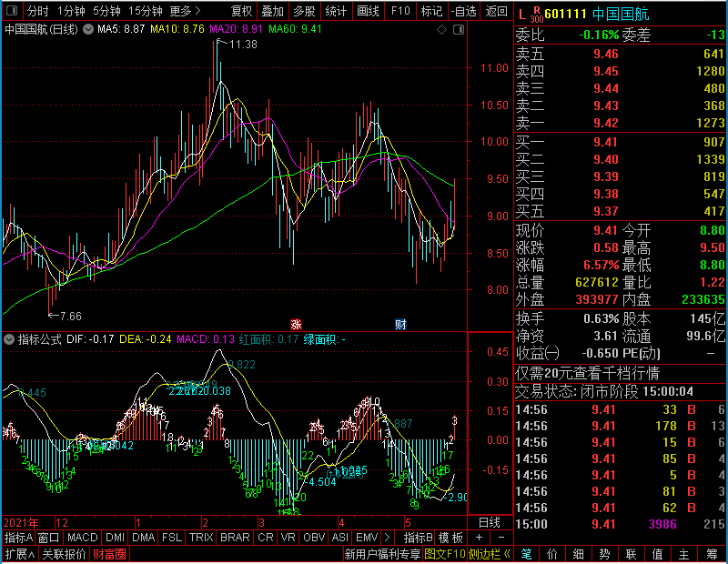
Task: Select the 价 price tab
Action: point(552,554)
